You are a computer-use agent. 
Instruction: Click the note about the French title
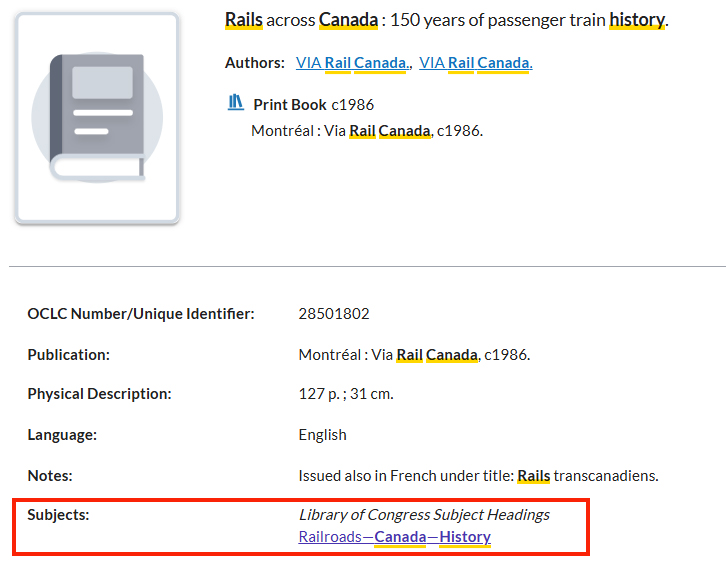(478, 476)
